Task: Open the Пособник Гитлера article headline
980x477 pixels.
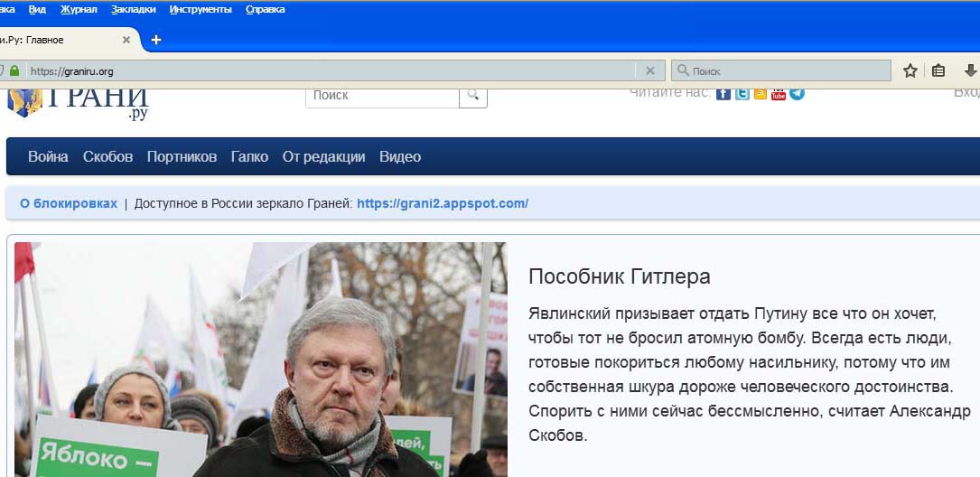Action: point(620,276)
